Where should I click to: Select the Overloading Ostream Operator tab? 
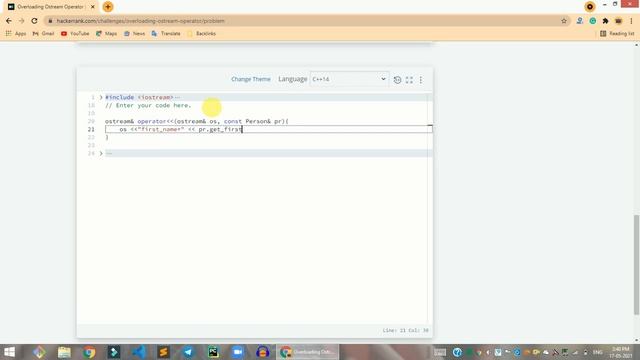coord(51,7)
